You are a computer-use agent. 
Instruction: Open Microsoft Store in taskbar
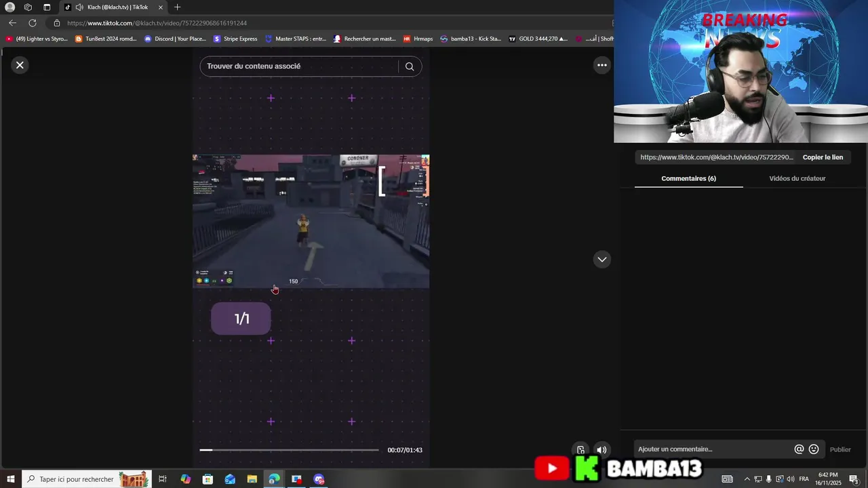[x=208, y=479]
